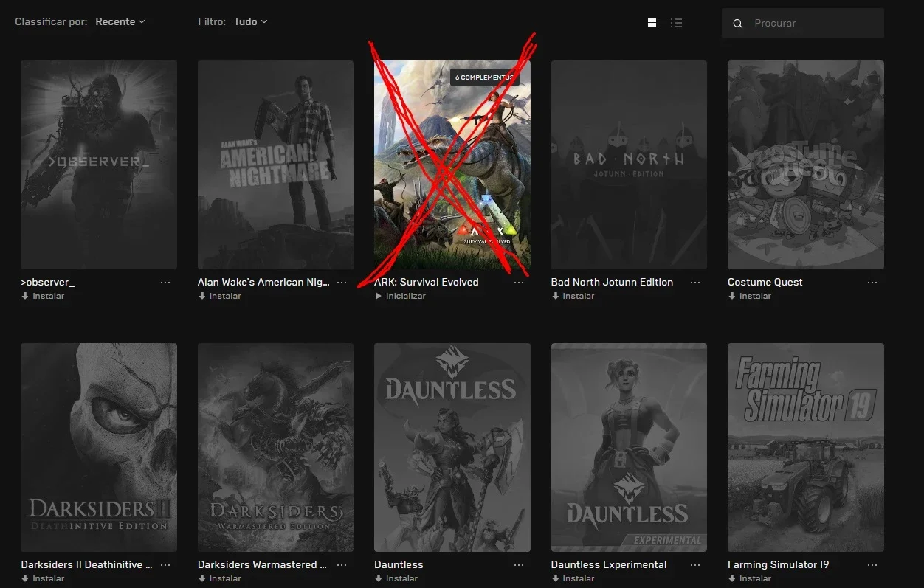Viewport: 924px width, 588px height.
Task: Click the 'Dauntless Experimental' title text
Action: coord(609,564)
